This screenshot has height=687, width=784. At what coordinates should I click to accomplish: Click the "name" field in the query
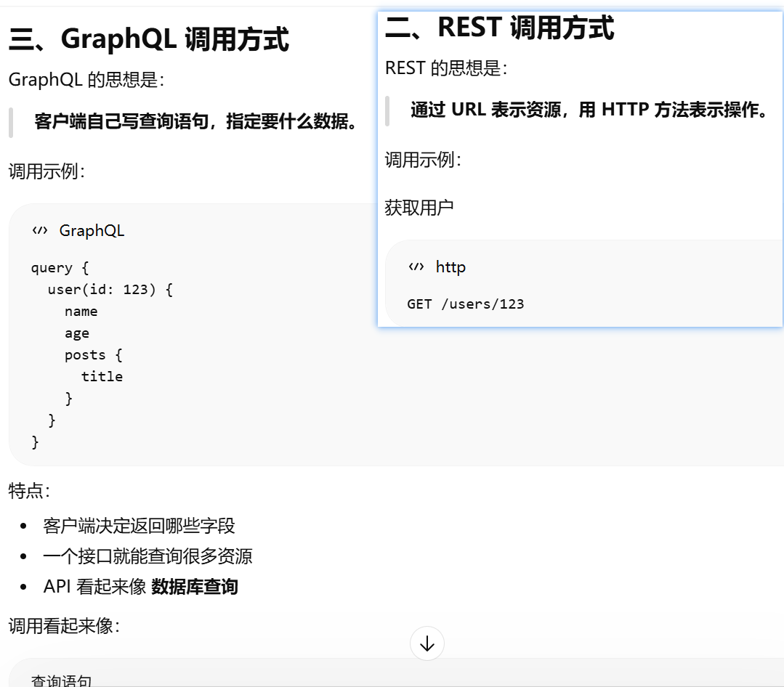(x=81, y=312)
